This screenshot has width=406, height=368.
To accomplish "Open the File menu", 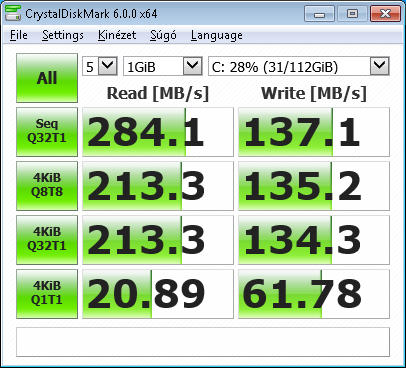I will 19,35.
